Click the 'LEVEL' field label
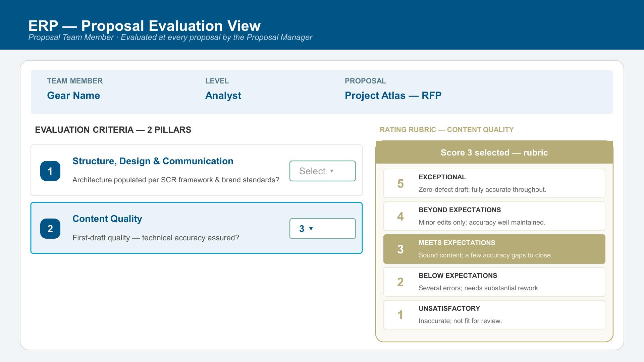The height and width of the screenshot is (362, 644). (217, 81)
